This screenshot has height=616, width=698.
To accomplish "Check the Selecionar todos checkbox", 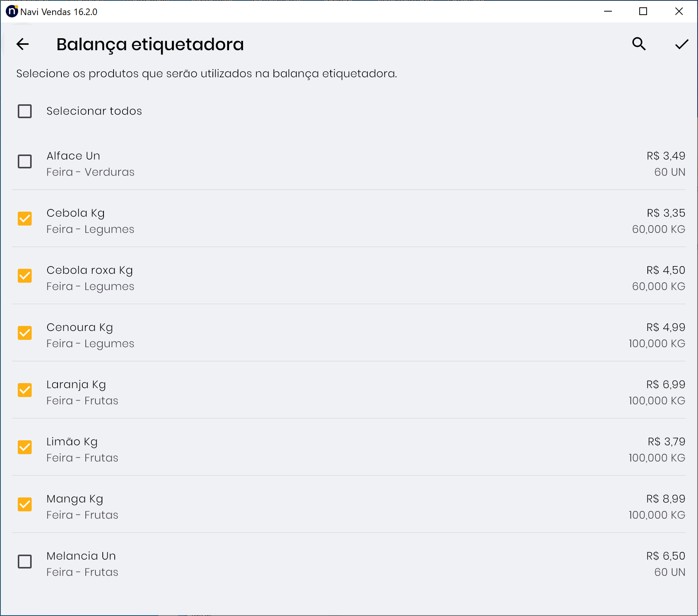I will coord(25,111).
